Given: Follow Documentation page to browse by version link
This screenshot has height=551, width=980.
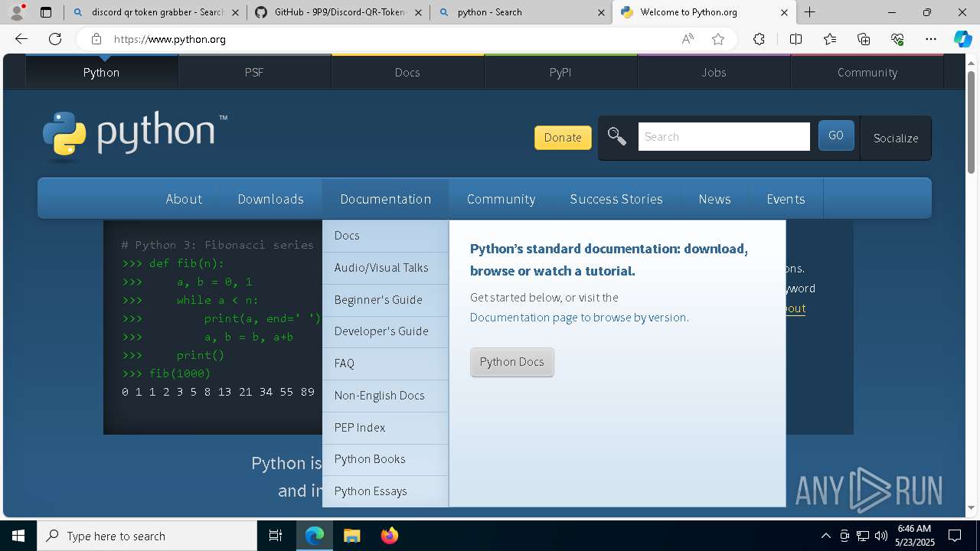Looking at the screenshot, I should [578, 318].
